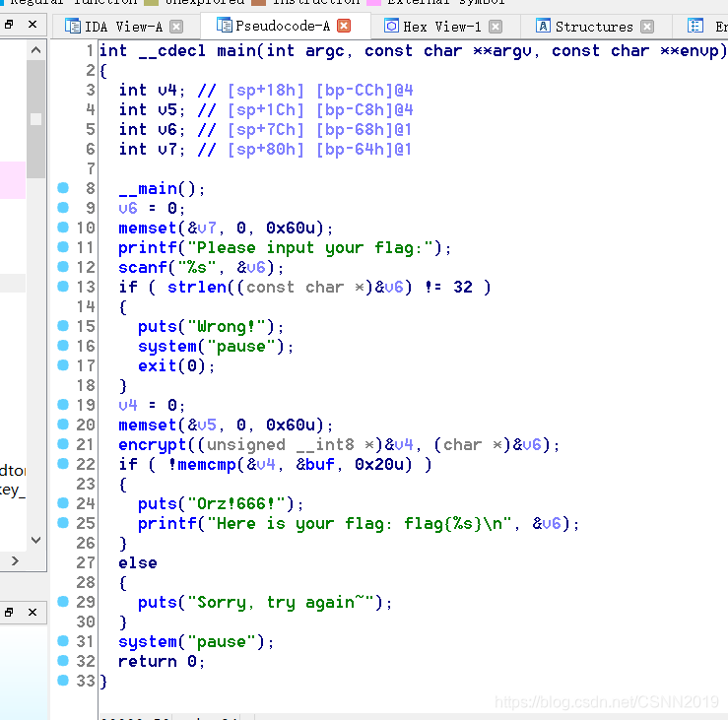Toggle breakpoint dot on line 25
Image resolution: width=728 pixels, height=720 pixels.
63,523
